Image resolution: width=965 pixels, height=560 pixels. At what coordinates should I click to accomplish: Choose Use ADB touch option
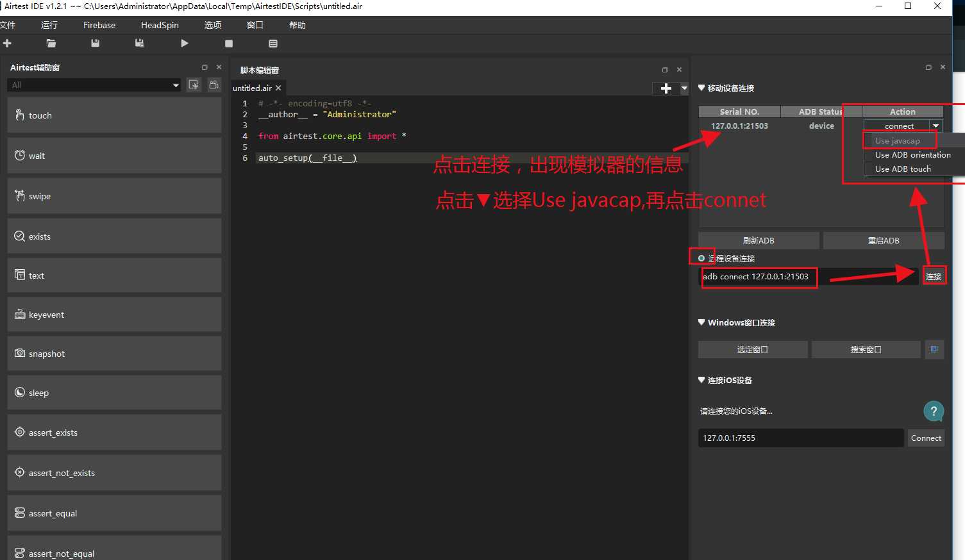tap(903, 169)
